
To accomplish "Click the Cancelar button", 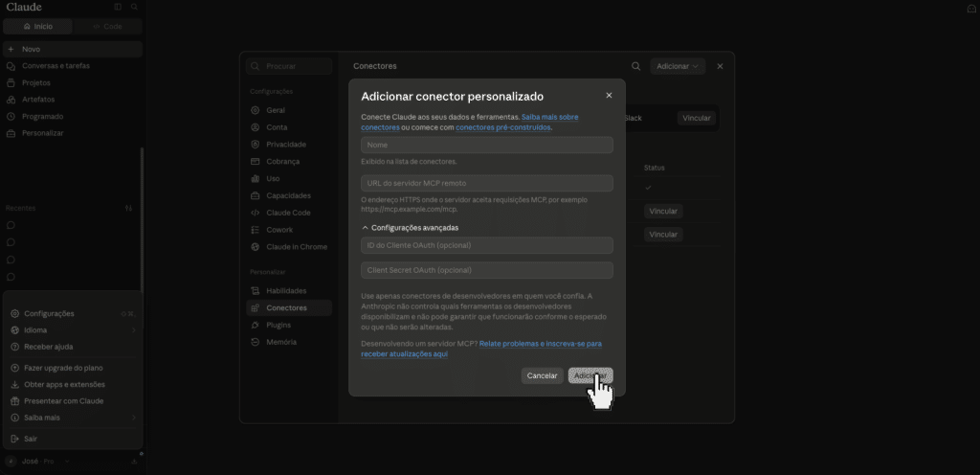I will 542,375.
